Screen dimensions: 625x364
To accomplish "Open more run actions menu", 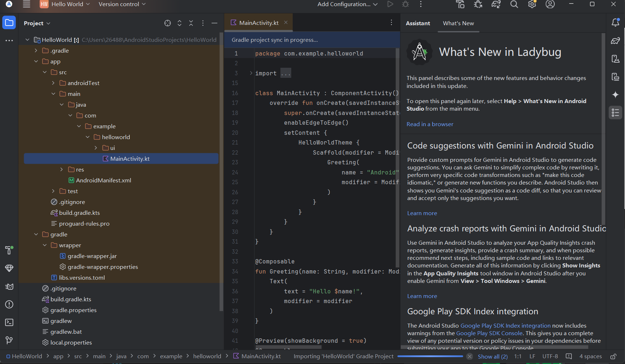I will (421, 4).
